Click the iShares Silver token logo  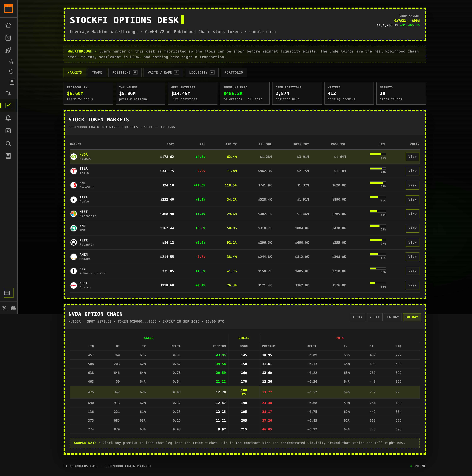[74, 271]
